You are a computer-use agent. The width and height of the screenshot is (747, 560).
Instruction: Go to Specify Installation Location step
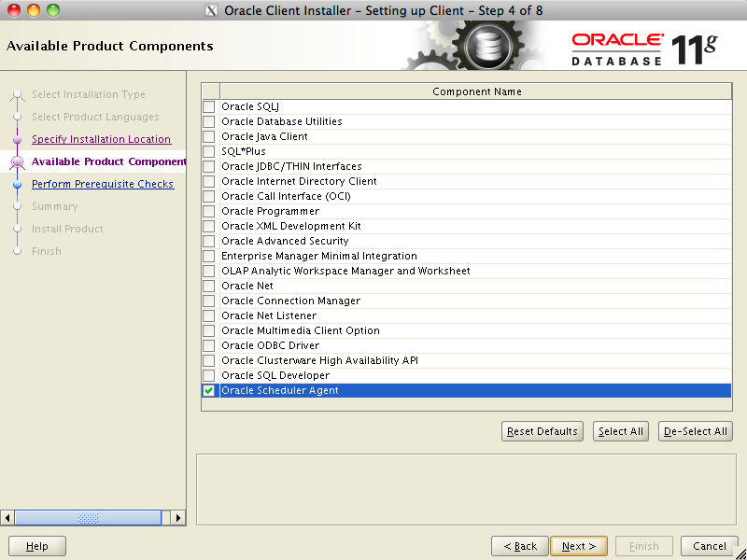tap(101, 139)
